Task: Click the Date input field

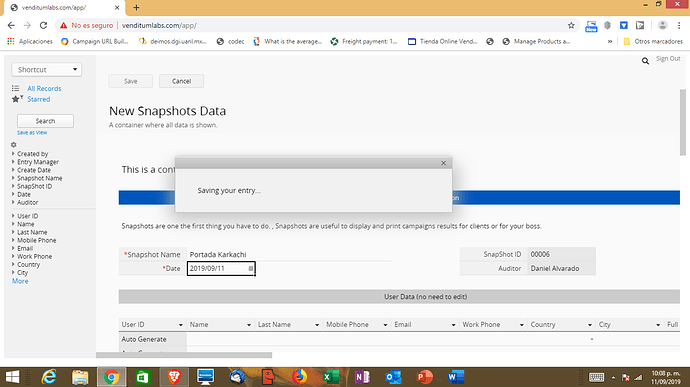Action: coord(221,269)
